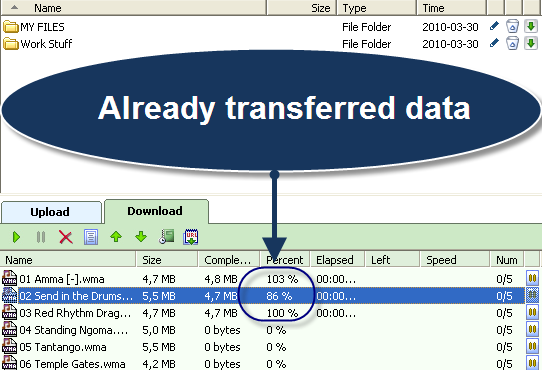Move selected transfer down with green down arrow
The height and width of the screenshot is (370, 542).
141,237
